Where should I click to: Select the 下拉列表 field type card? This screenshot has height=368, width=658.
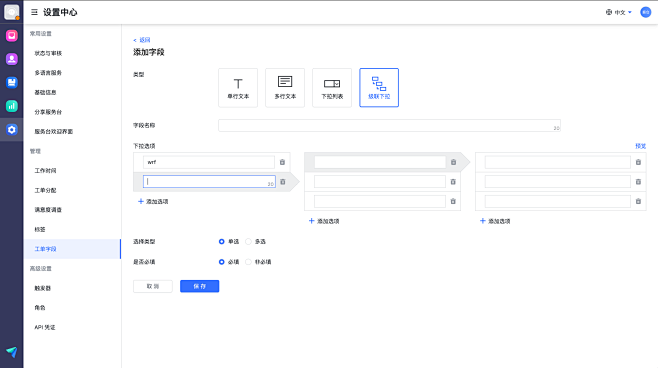[x=332, y=88]
